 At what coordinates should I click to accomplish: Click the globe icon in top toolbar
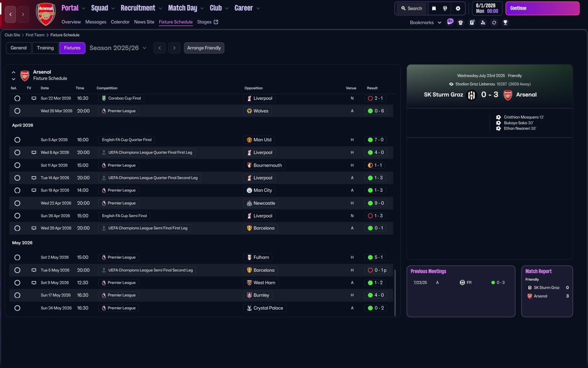pos(445,8)
